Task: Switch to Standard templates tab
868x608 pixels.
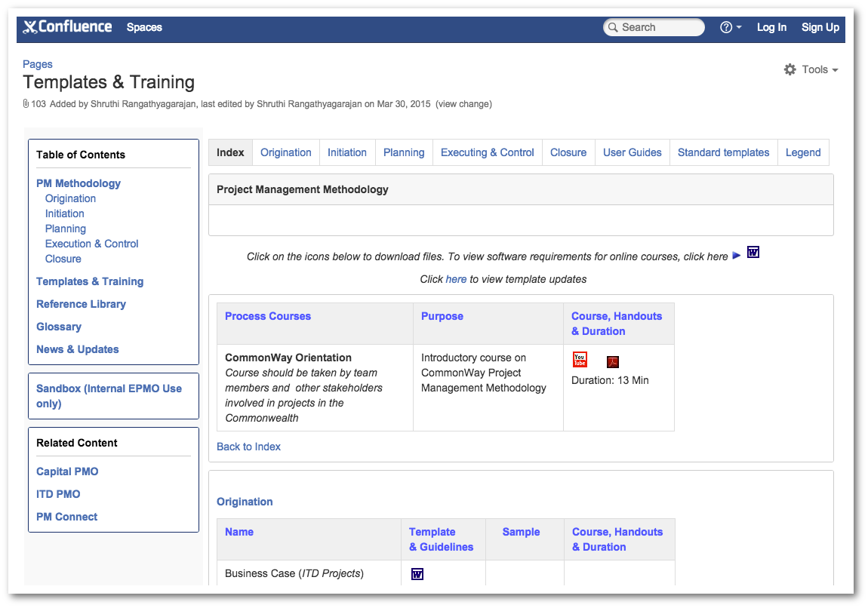Action: point(724,152)
